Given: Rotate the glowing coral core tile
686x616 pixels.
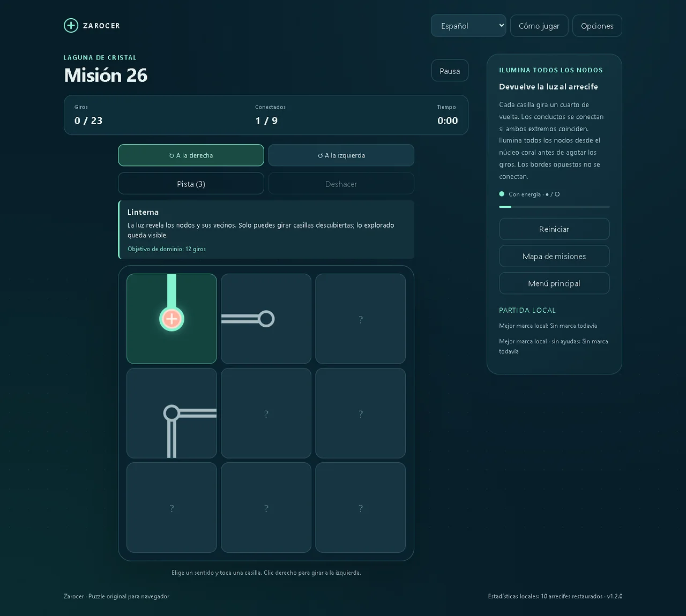Looking at the screenshot, I should (x=171, y=319).
